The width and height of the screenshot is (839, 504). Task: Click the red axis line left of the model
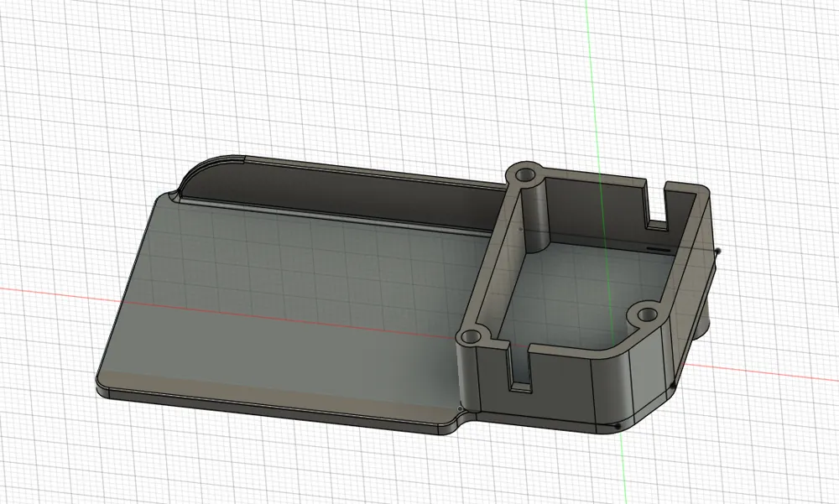point(59,294)
